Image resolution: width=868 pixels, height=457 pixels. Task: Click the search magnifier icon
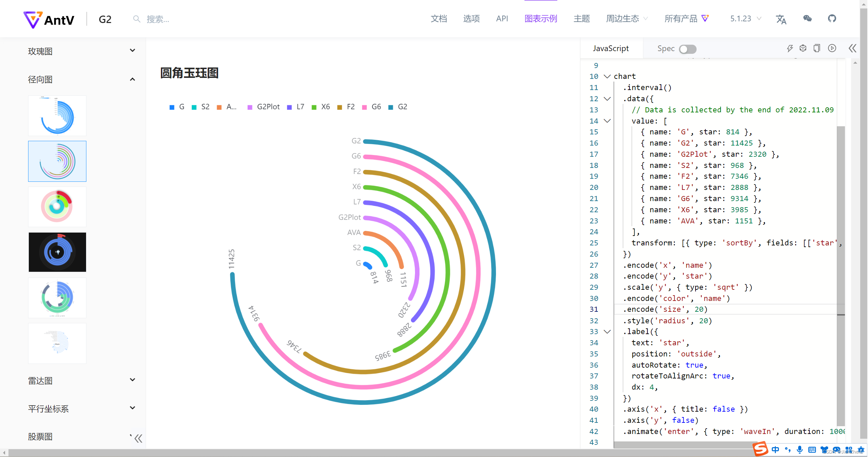(x=137, y=19)
